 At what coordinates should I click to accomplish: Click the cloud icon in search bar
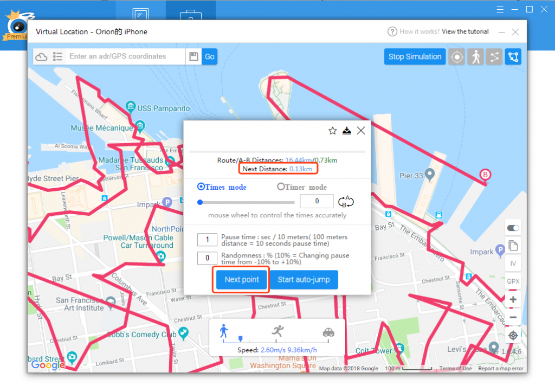tap(41, 56)
